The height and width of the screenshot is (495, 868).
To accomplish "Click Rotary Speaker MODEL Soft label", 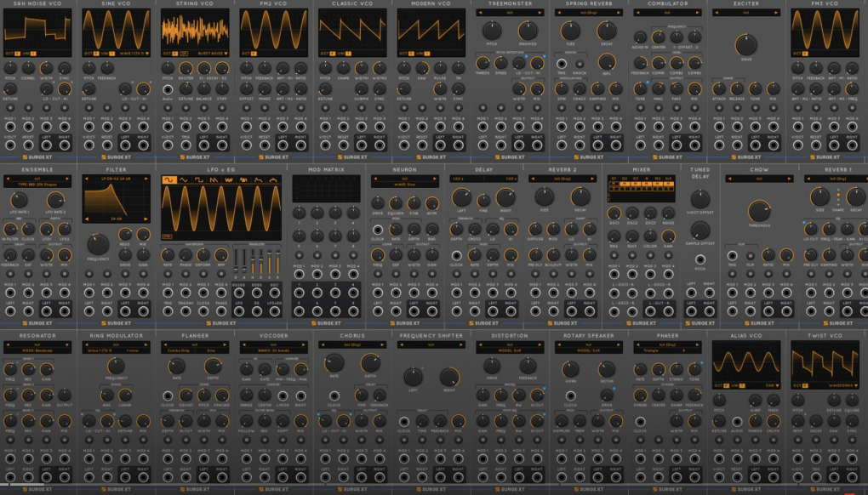I will tap(588, 350).
